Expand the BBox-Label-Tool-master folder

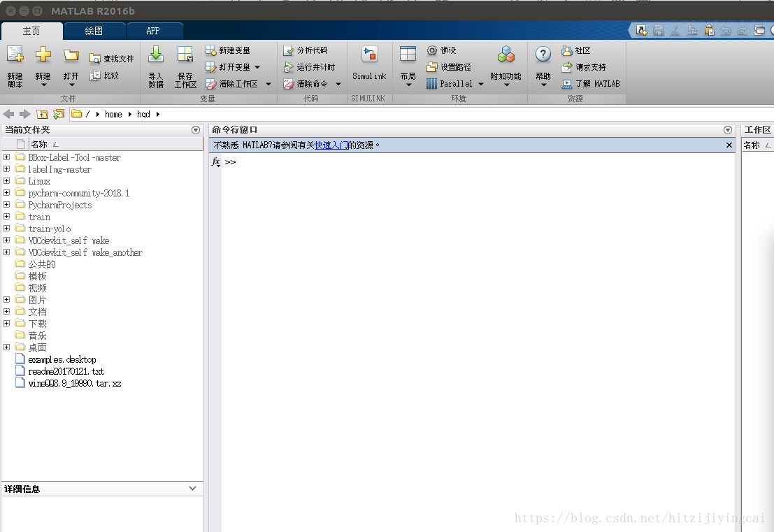coord(7,157)
